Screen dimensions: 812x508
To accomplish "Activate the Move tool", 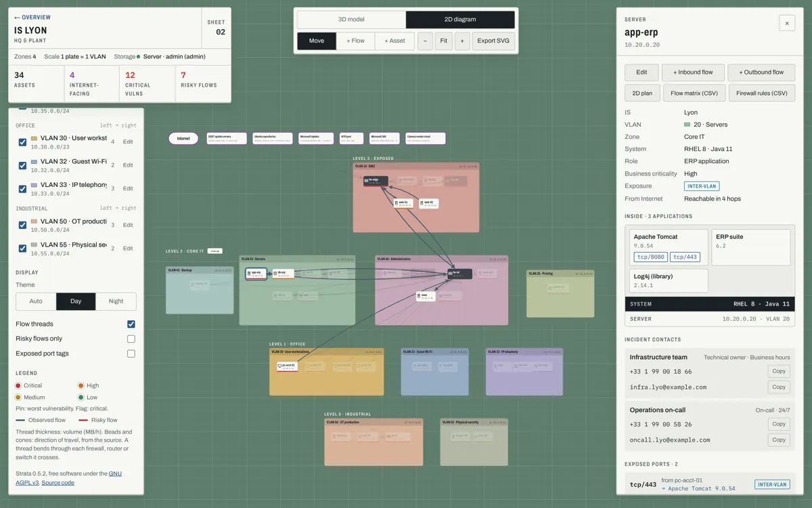I will 317,41.
